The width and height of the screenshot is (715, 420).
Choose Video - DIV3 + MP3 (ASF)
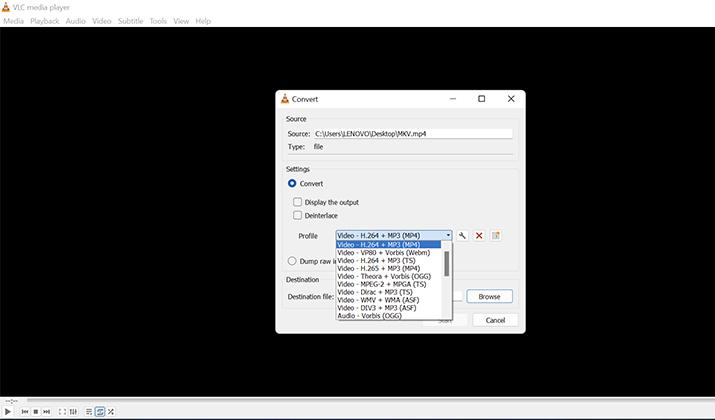(389, 308)
